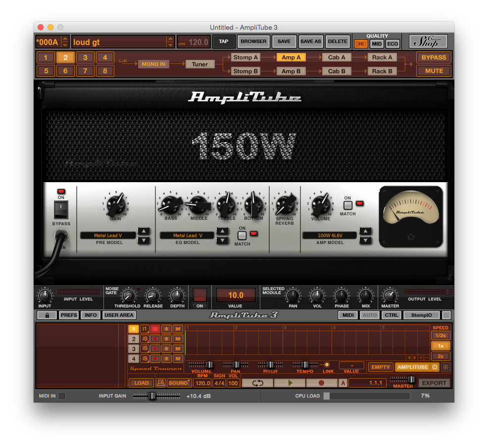Image resolution: width=488 pixels, height=448 pixels.
Task: Flip the amp Bypass power switch
Action: pyautogui.click(x=61, y=209)
